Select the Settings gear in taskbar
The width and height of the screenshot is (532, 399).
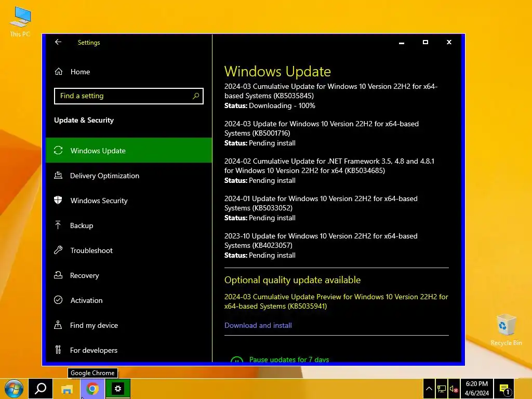[x=118, y=389]
